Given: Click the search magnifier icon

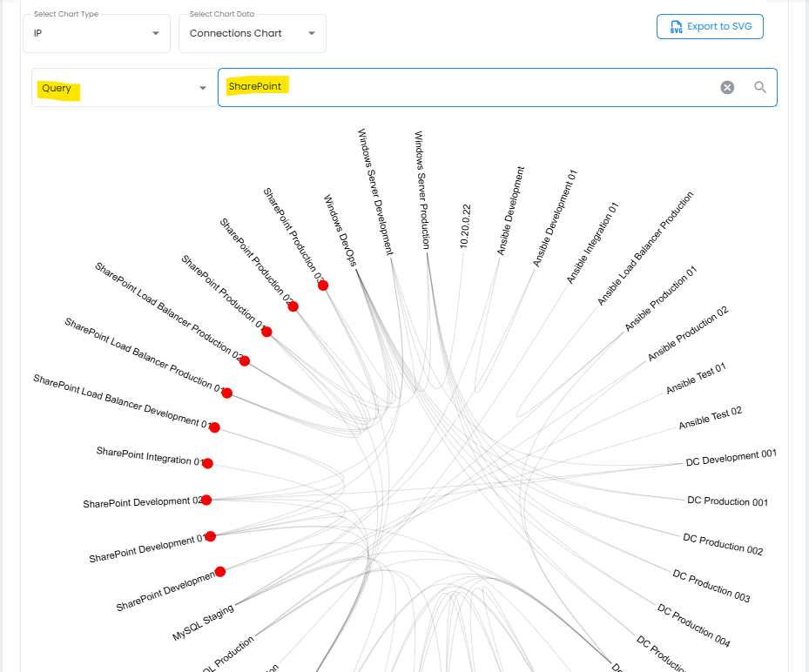Looking at the screenshot, I should [760, 87].
